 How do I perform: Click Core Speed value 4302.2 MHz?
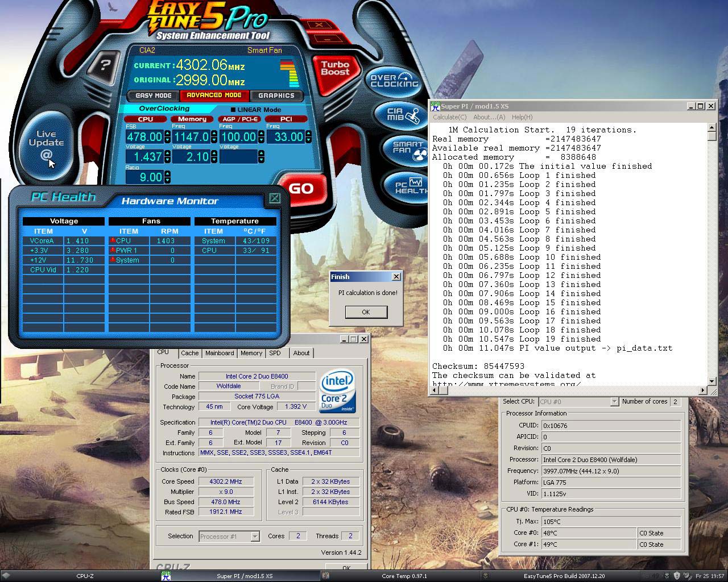tap(225, 481)
